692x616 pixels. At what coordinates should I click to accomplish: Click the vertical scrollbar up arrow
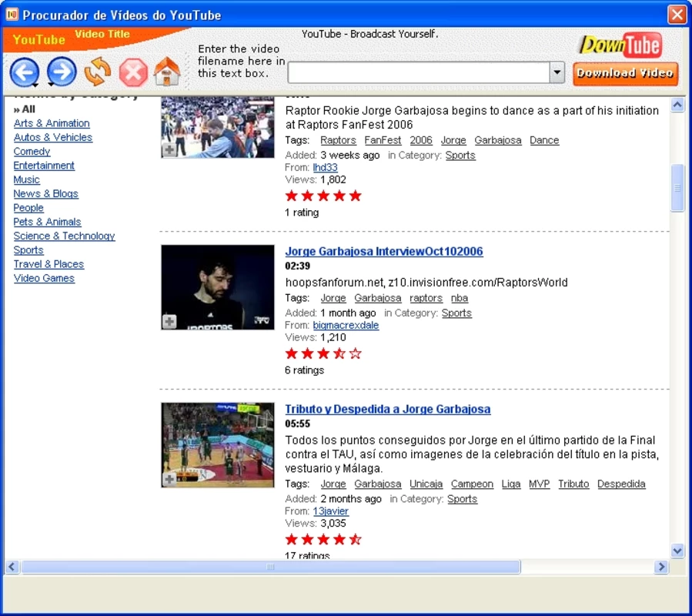[677, 104]
